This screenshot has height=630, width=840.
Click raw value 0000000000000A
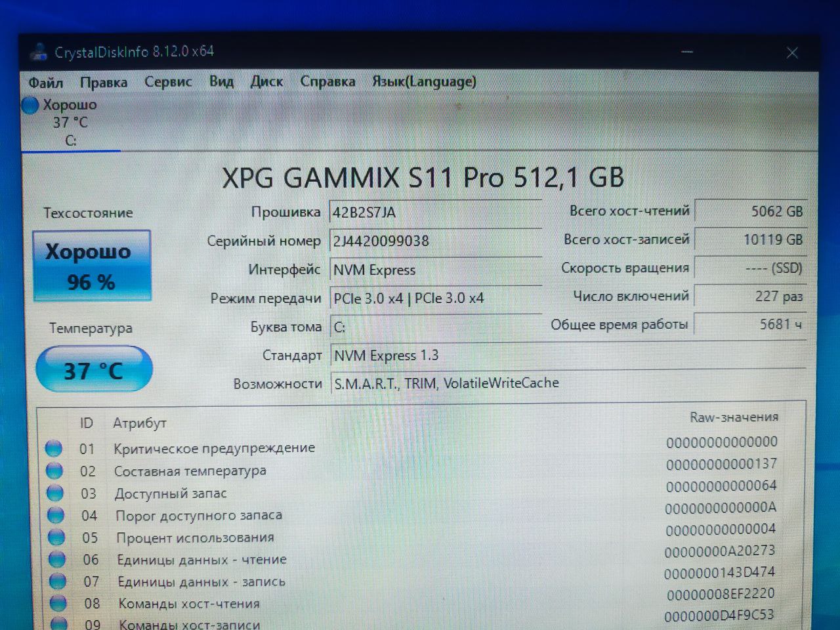pos(721,508)
